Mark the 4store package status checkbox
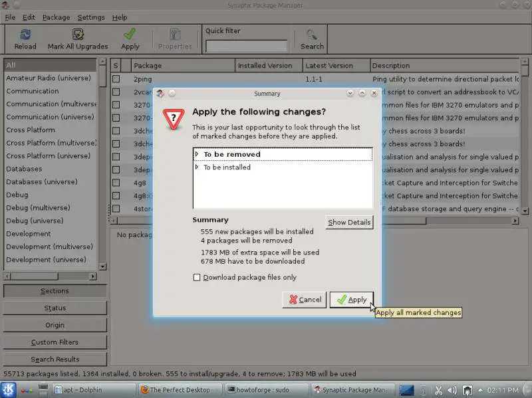Screen dimensions: 532x398 (x=116, y=209)
